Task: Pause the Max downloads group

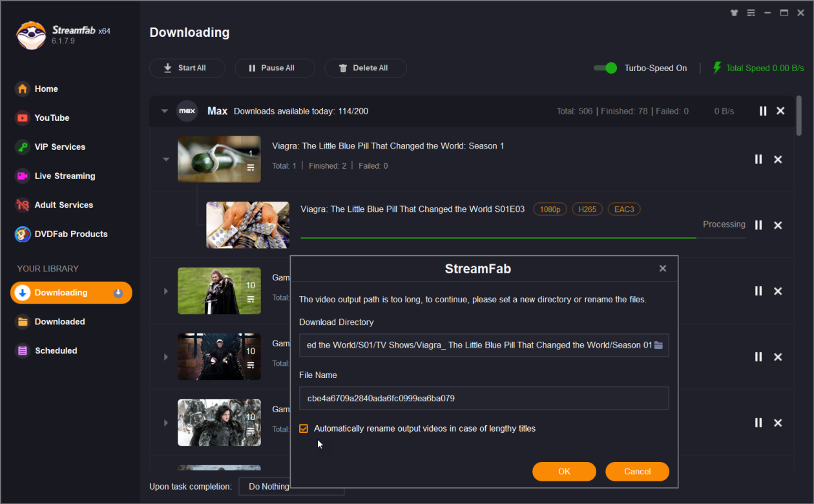Action: click(x=763, y=111)
